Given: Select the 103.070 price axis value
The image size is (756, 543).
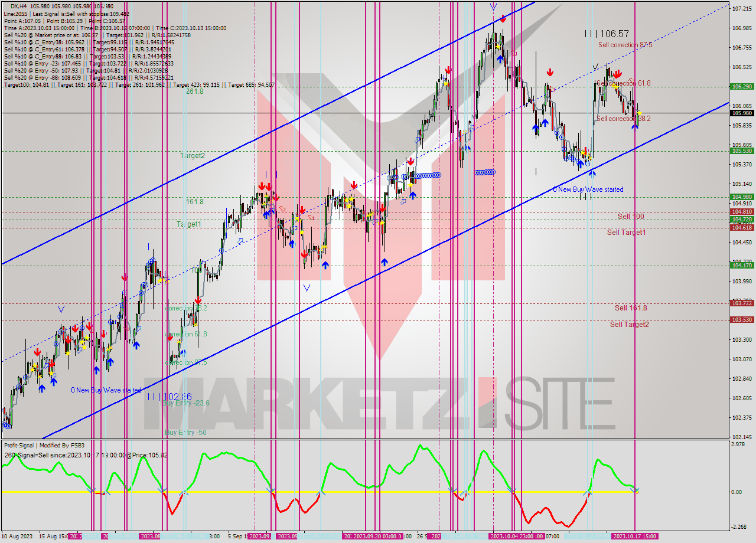Looking at the screenshot, I should point(741,359).
